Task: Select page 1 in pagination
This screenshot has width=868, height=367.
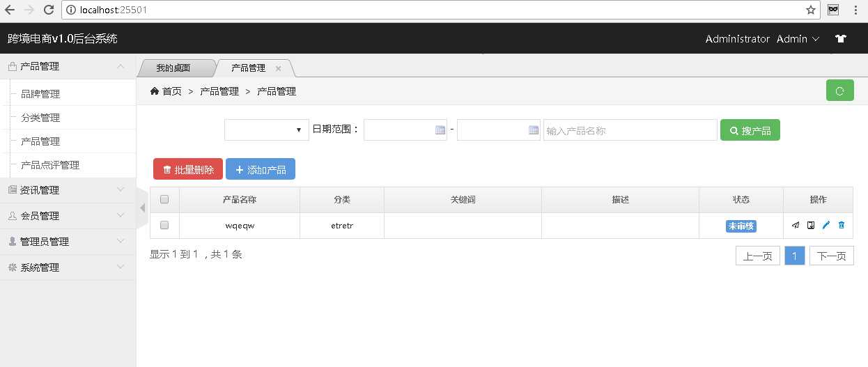Action: 795,256
